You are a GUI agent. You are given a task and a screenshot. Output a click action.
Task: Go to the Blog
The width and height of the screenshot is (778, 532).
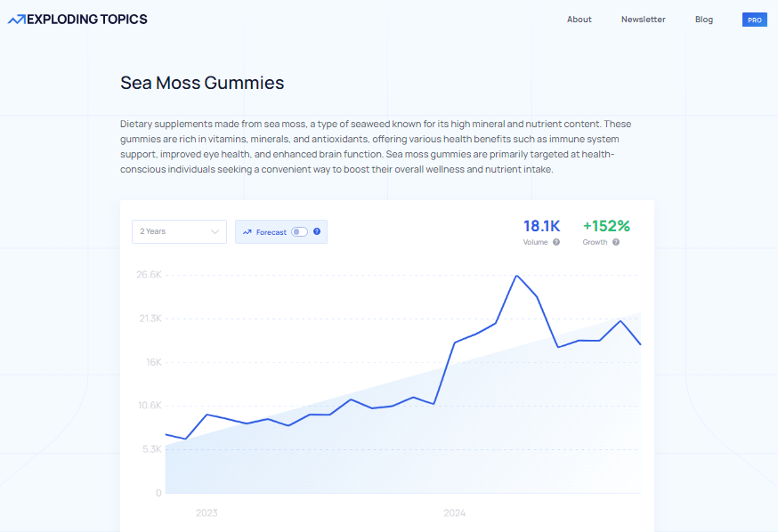(703, 20)
